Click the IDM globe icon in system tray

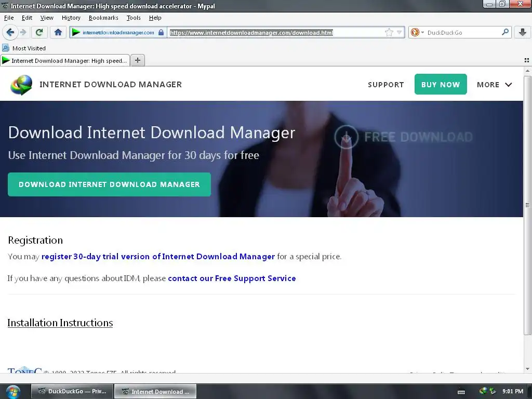pyautogui.click(x=483, y=391)
